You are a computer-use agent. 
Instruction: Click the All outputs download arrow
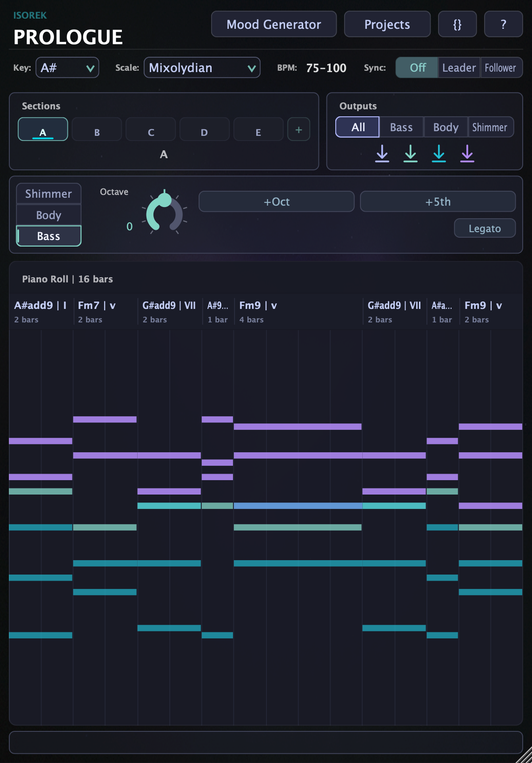tap(382, 153)
